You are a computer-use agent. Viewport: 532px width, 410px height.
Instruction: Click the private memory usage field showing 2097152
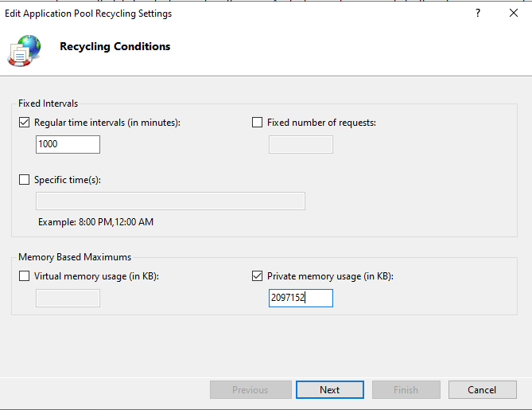pyautogui.click(x=301, y=298)
